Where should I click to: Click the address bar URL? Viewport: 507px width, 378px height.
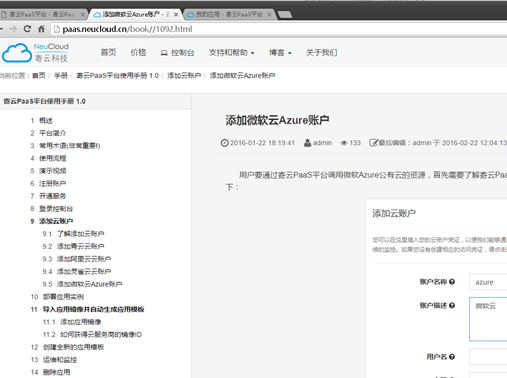tap(127, 29)
